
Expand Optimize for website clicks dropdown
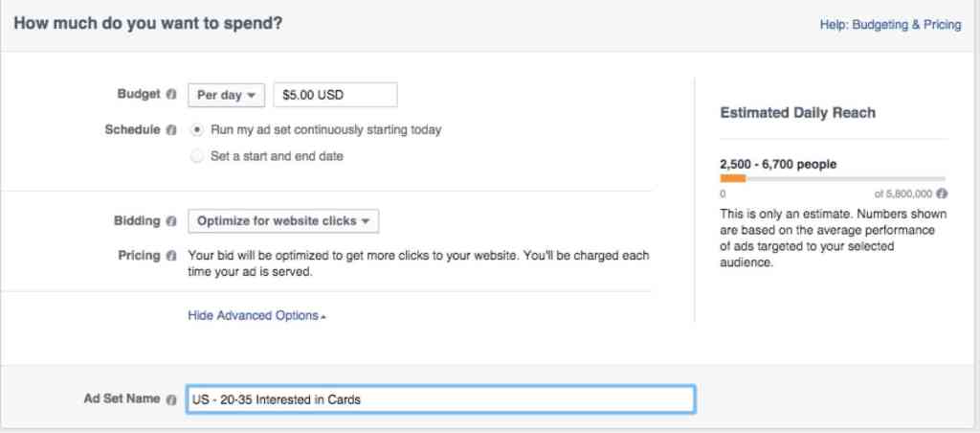(x=283, y=221)
